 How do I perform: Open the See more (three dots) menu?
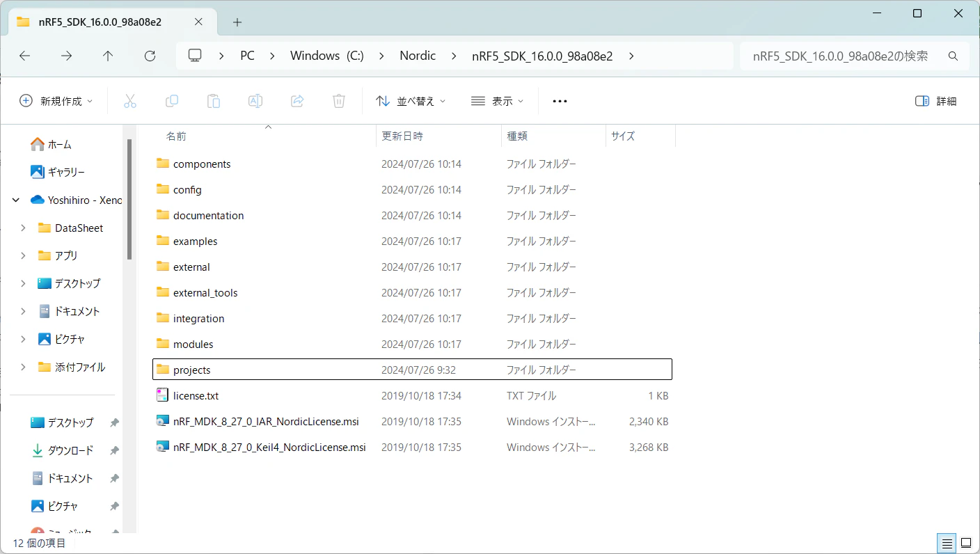point(560,101)
